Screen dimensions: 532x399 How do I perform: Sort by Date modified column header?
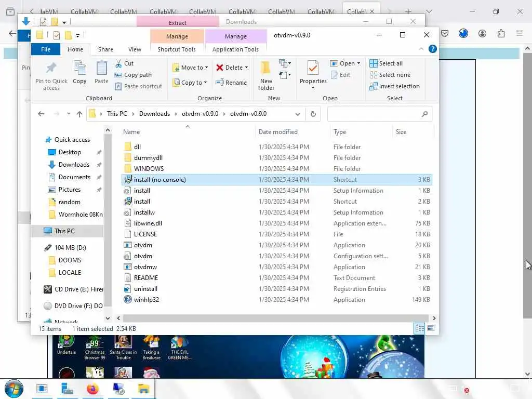[x=292, y=132]
